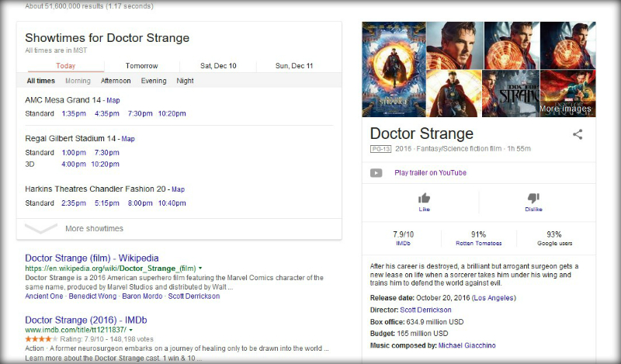Open Benedict Wong sitelink
Screen dimensions: 621x364
92,296
